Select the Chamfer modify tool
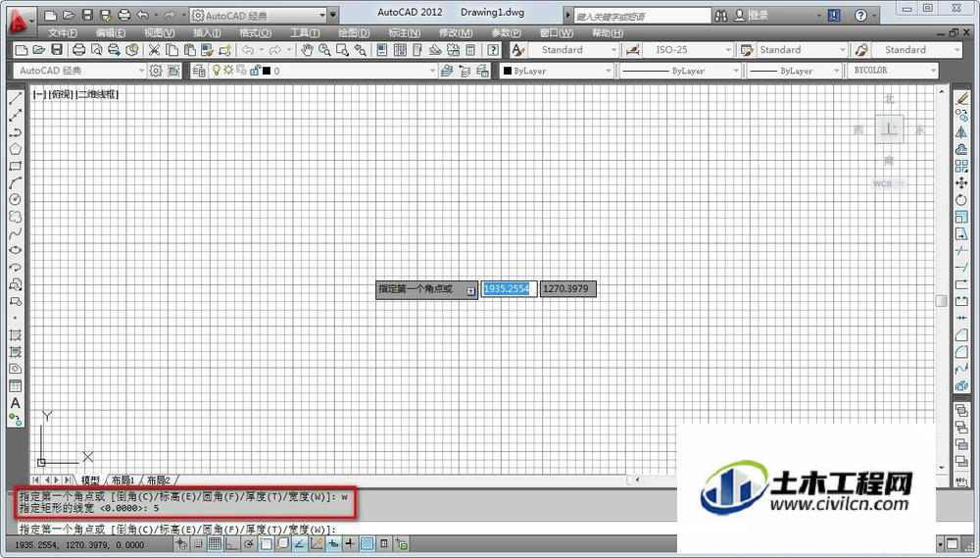980x558 pixels. click(962, 335)
